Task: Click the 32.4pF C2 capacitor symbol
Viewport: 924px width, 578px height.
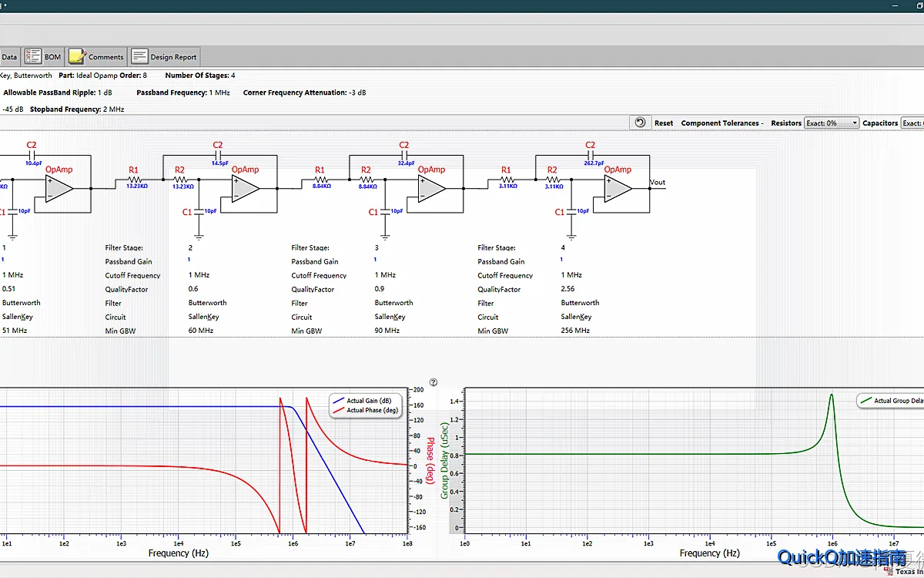Action: click(404, 155)
